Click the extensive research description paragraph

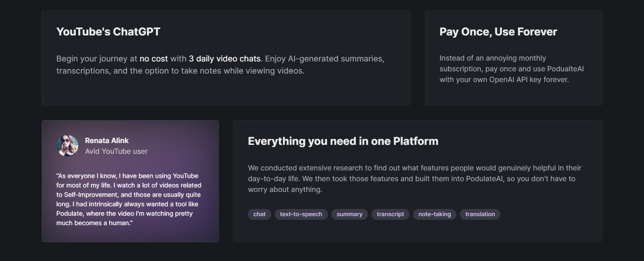(x=414, y=179)
